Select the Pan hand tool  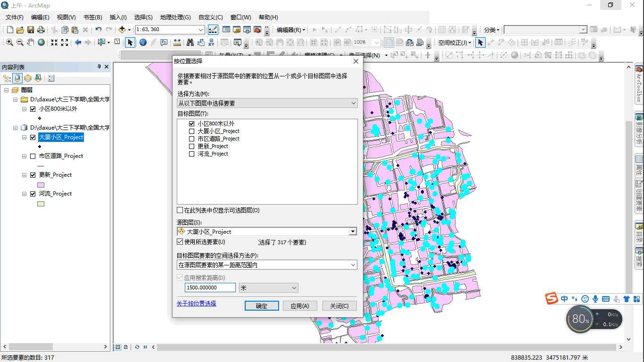(x=31, y=42)
